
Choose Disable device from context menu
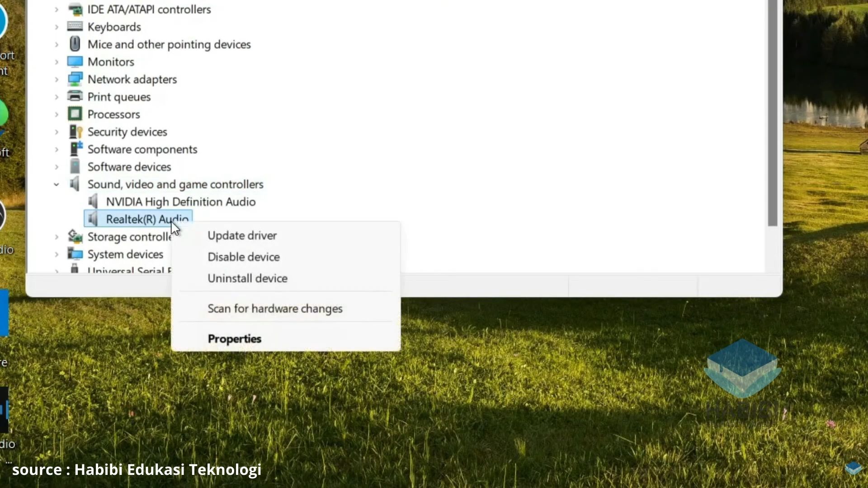[286, 257]
